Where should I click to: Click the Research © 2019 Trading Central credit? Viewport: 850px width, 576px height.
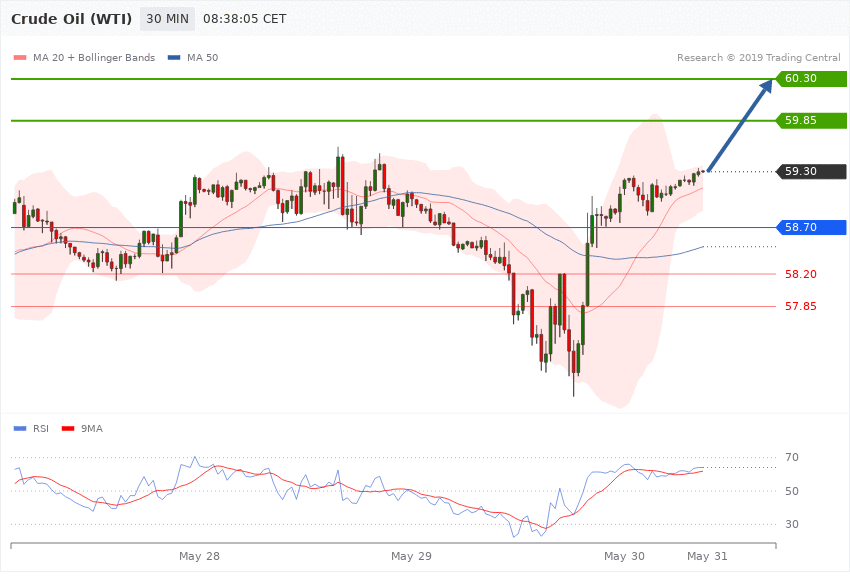coord(758,57)
